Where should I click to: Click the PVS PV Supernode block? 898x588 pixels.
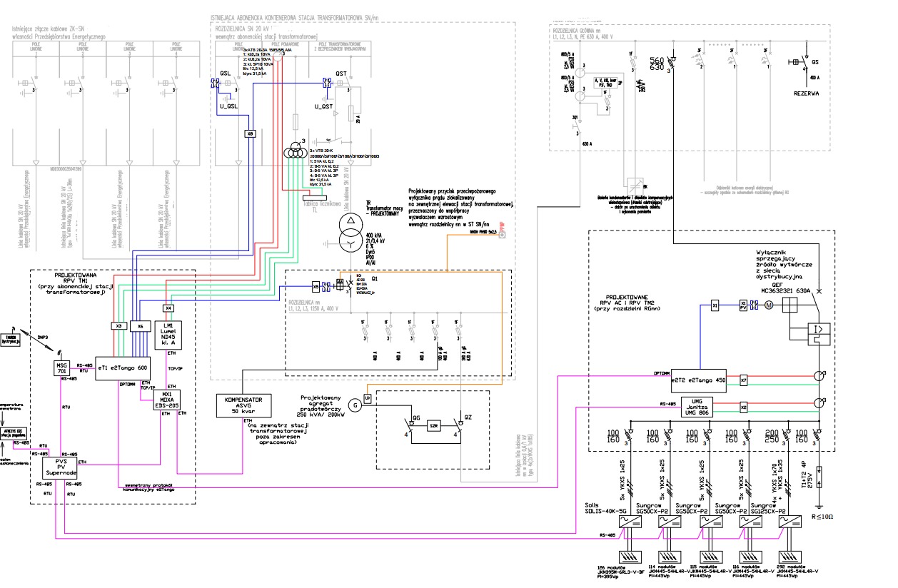61,467
